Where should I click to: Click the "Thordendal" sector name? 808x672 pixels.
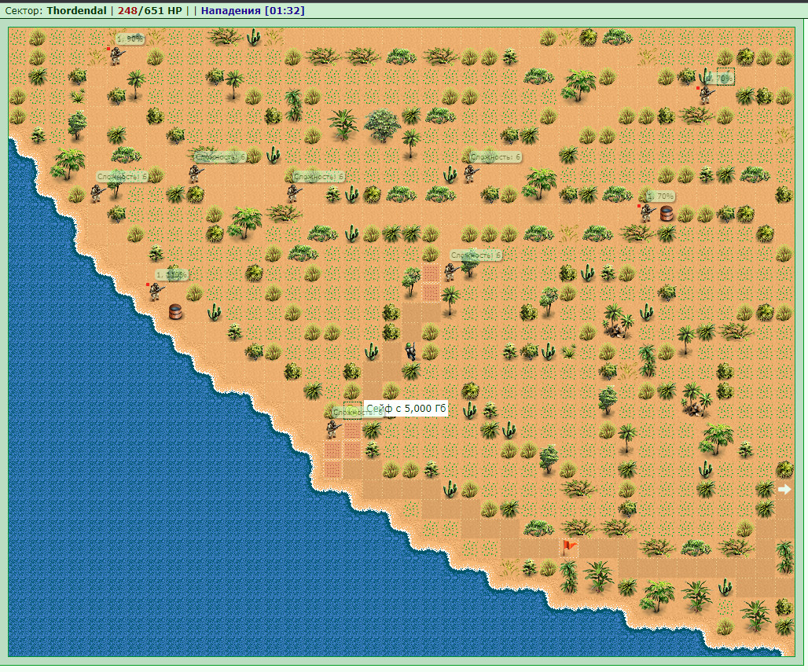[76, 10]
